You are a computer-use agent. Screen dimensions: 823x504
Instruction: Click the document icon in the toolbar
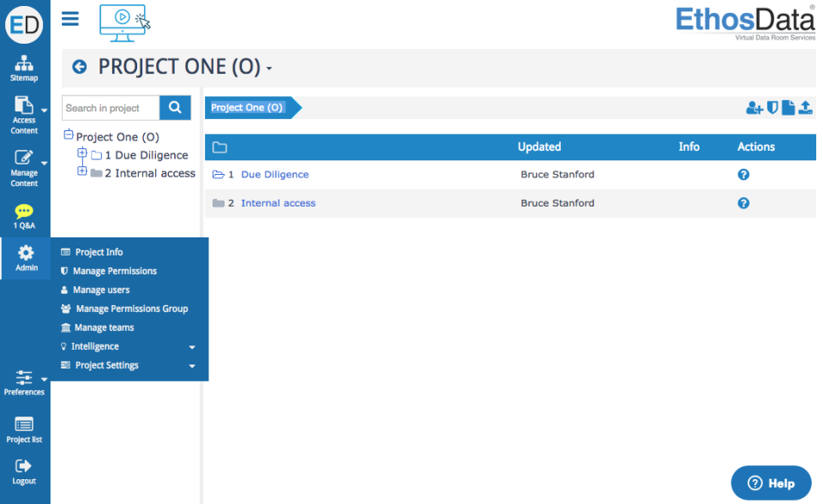click(x=789, y=108)
